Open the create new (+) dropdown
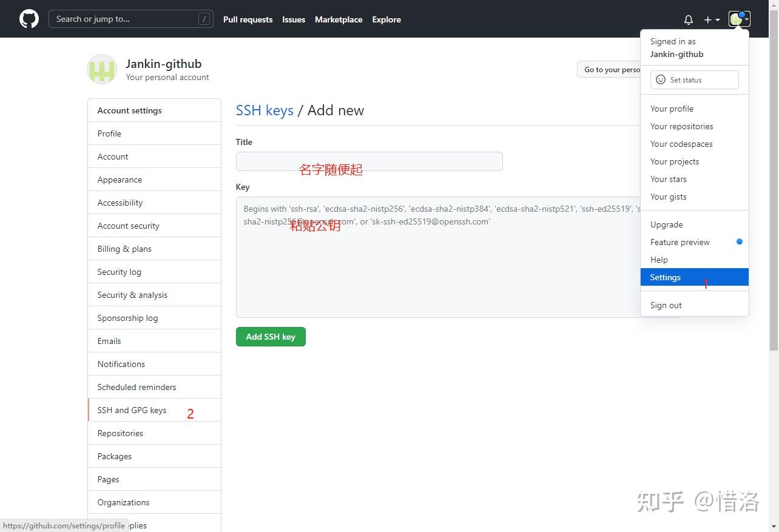The image size is (779, 532). pyautogui.click(x=709, y=19)
